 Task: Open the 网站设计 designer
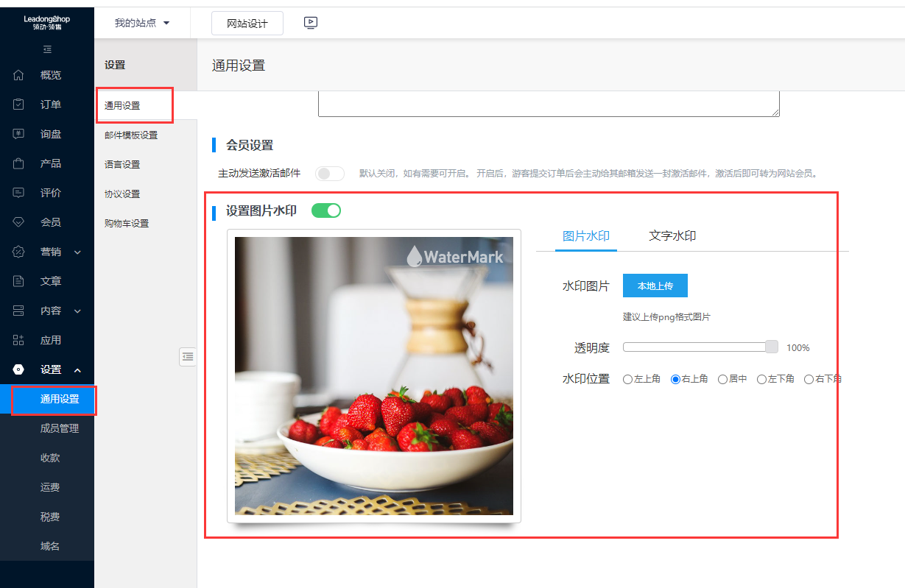[x=247, y=23]
